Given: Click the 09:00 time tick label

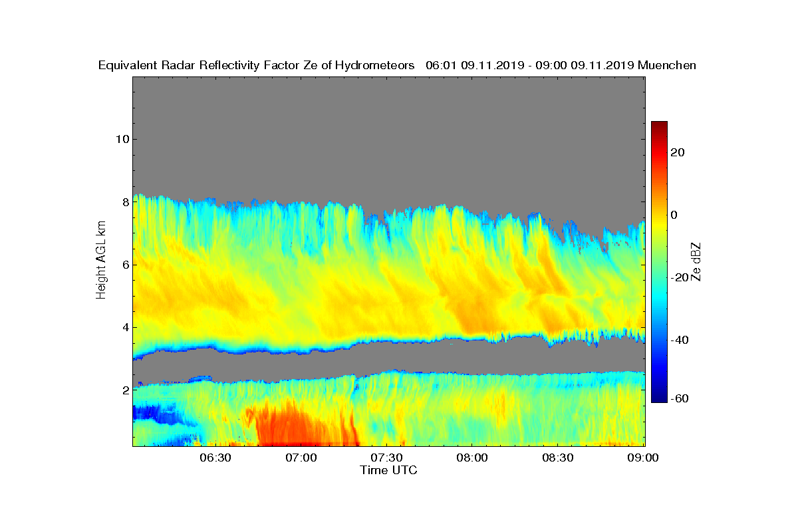Looking at the screenshot, I should (644, 458).
